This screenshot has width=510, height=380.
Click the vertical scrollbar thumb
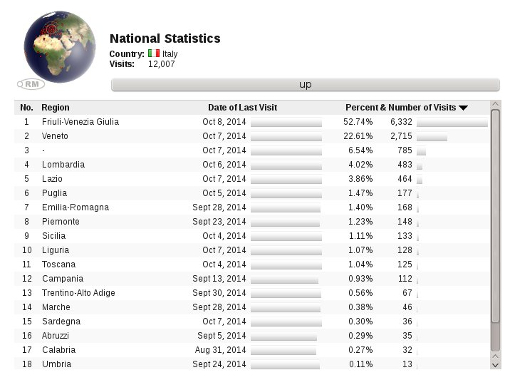point(495,216)
